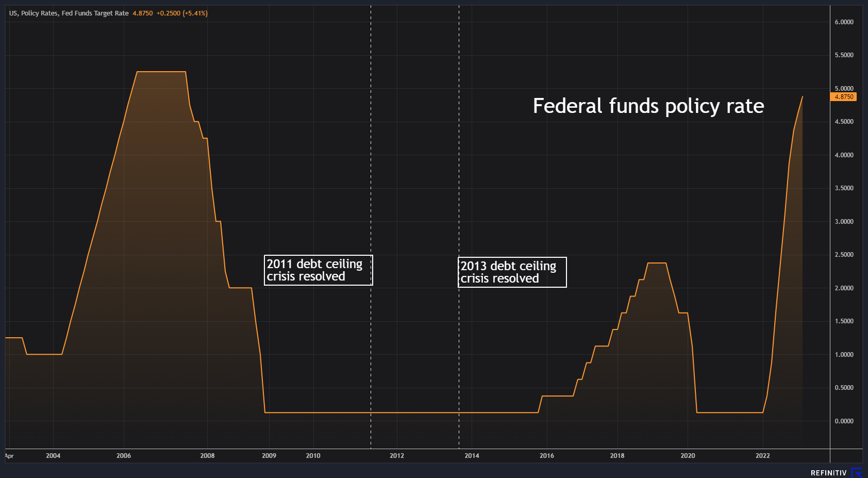Click the last value 4.8750 in the chart legend
868x478 pixels.
[143, 13]
